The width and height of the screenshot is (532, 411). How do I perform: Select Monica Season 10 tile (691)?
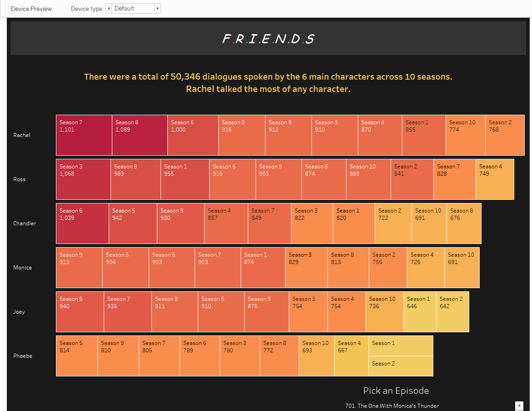(x=462, y=268)
